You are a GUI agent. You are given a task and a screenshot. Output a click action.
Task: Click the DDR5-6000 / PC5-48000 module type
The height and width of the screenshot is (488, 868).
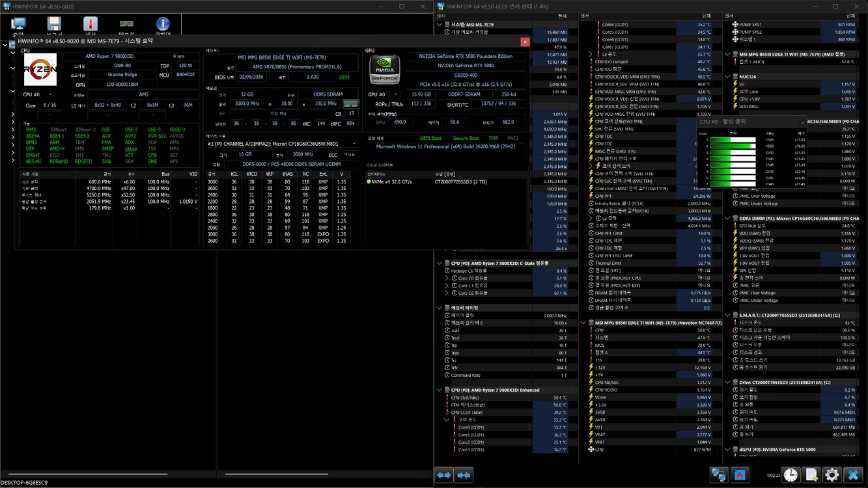292,165
